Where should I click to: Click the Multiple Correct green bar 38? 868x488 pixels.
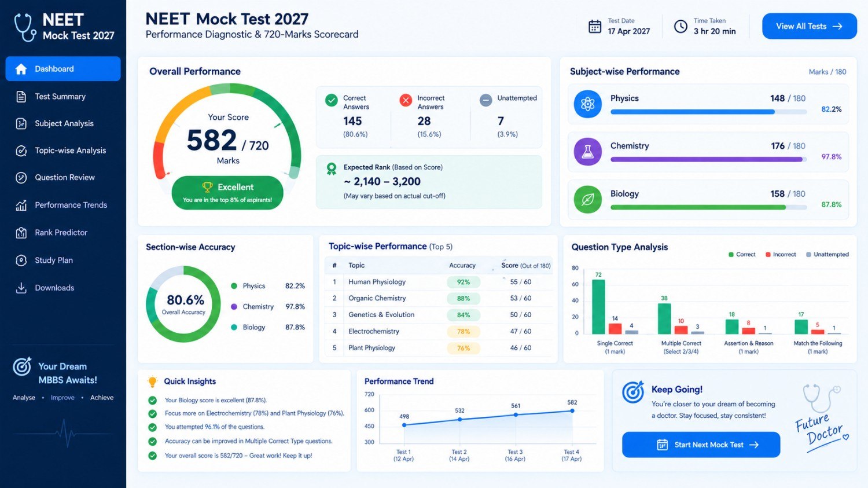(664, 318)
